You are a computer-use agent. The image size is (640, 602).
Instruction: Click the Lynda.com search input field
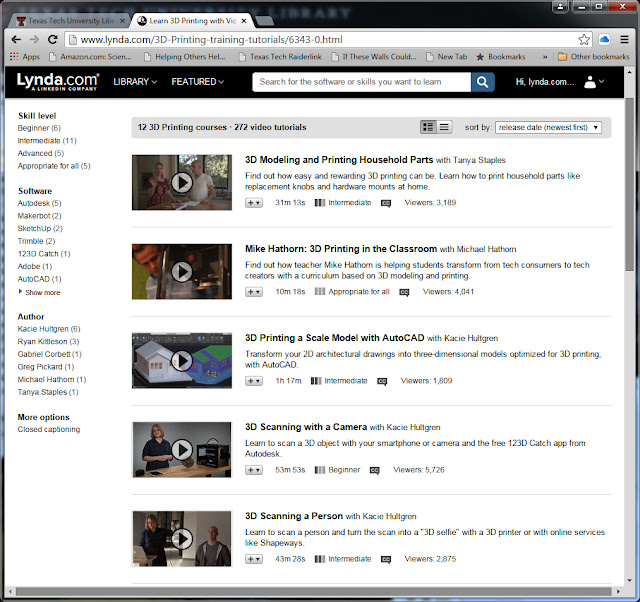[361, 82]
